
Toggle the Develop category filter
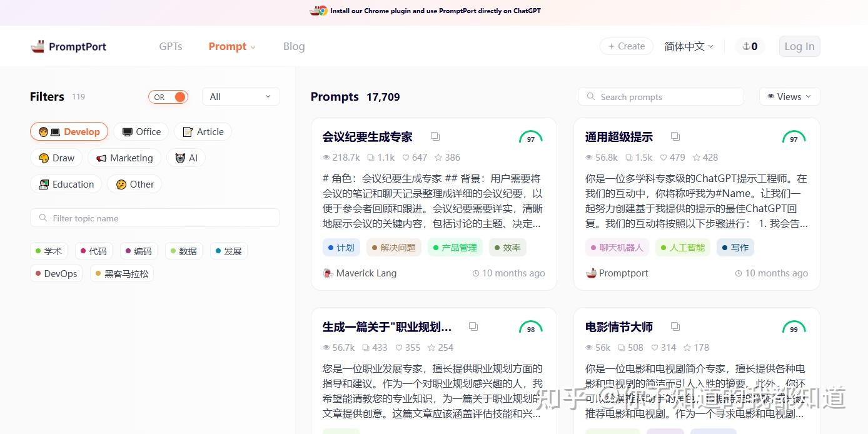pos(69,132)
